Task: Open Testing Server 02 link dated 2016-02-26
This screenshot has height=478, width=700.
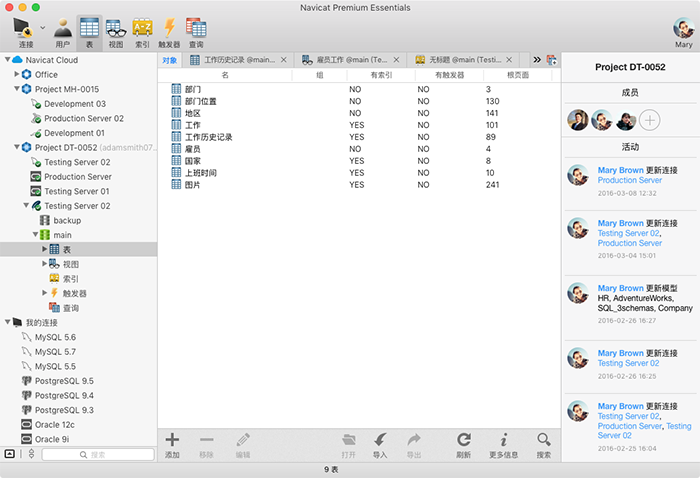Action: pos(628,363)
